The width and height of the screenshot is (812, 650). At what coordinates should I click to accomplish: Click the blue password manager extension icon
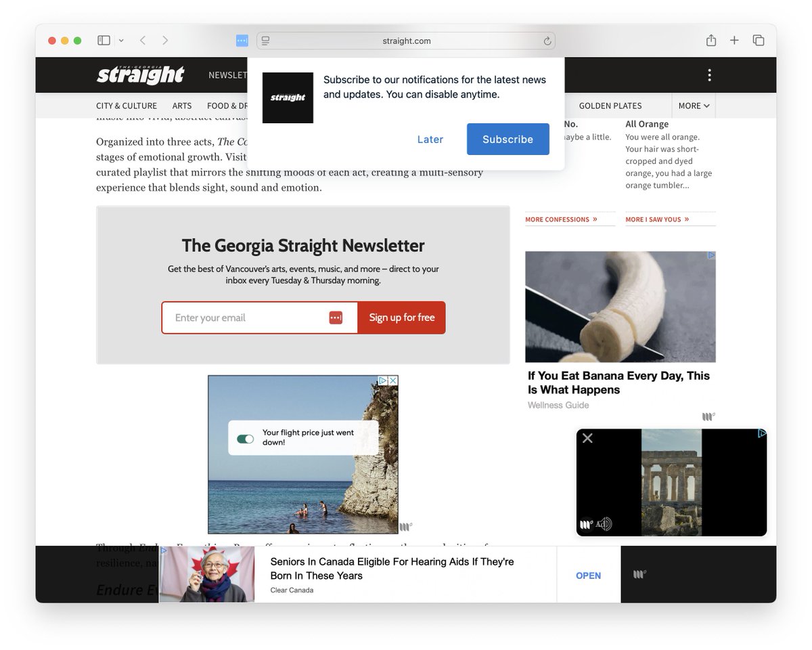(242, 41)
